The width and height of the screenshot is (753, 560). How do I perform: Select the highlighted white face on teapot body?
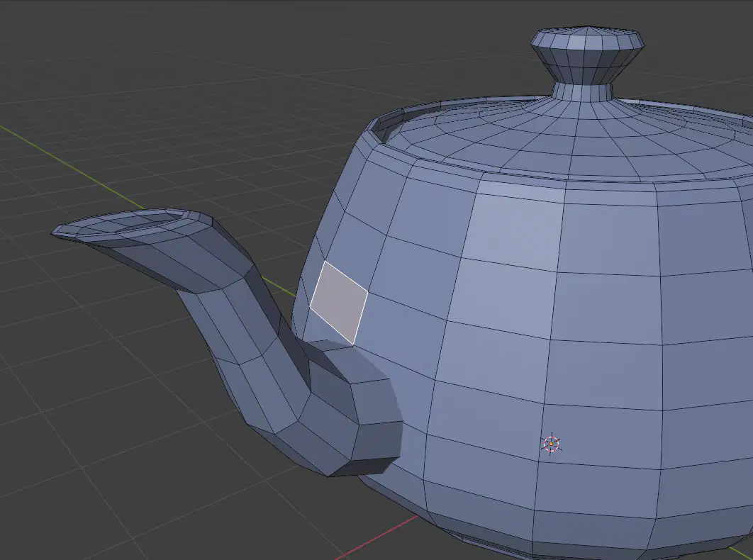[x=339, y=303]
